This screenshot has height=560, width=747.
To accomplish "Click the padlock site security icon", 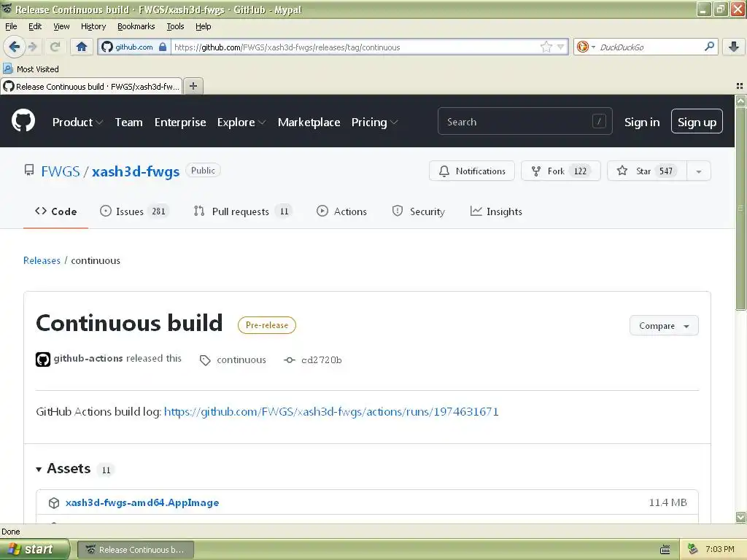I will (163, 47).
